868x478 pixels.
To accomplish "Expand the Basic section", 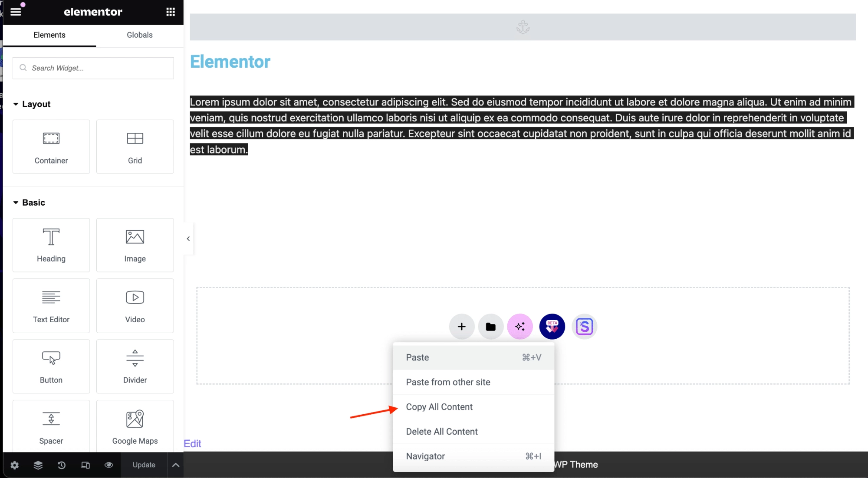I will 33,203.
